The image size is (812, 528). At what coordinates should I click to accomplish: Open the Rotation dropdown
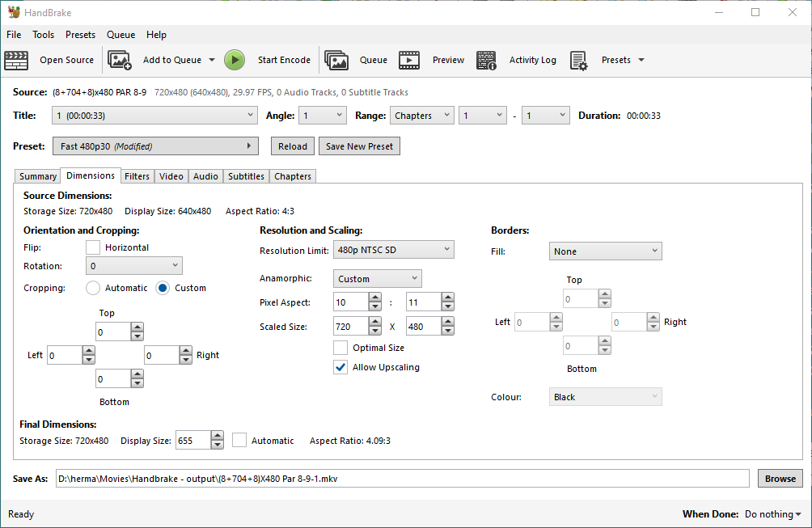134,266
